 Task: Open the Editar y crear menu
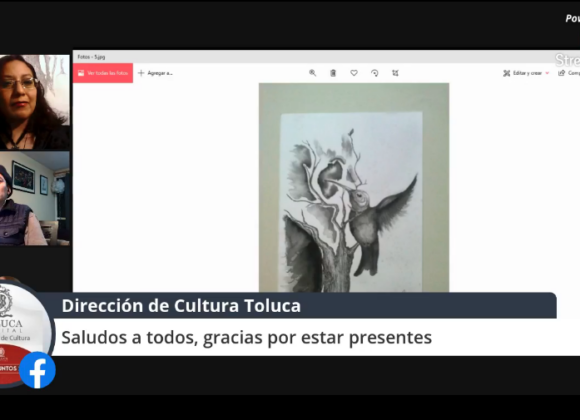[x=526, y=73]
